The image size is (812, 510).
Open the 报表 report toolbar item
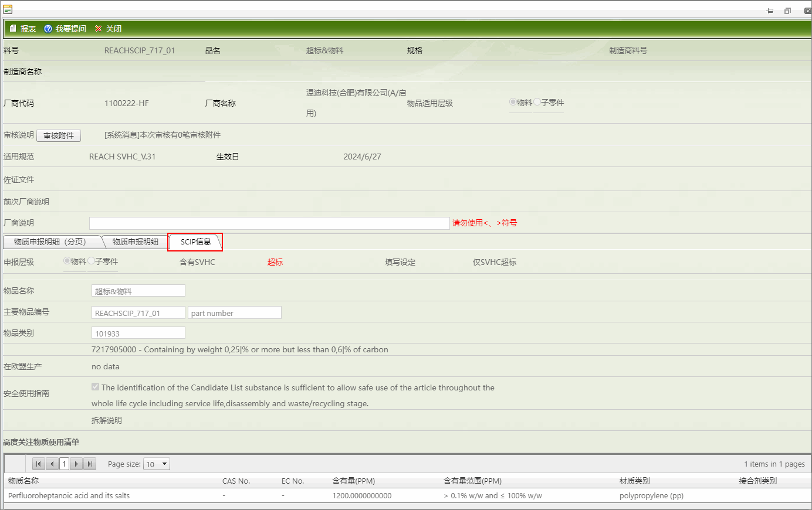pos(23,29)
